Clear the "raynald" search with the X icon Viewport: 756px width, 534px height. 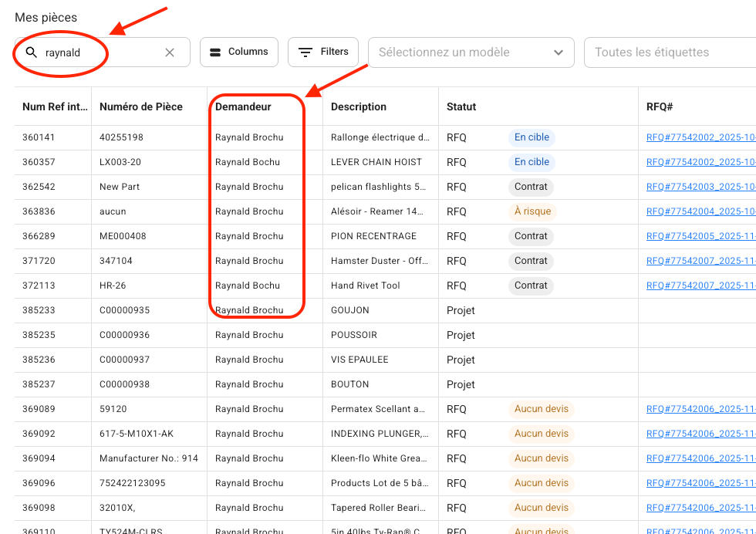tap(170, 52)
